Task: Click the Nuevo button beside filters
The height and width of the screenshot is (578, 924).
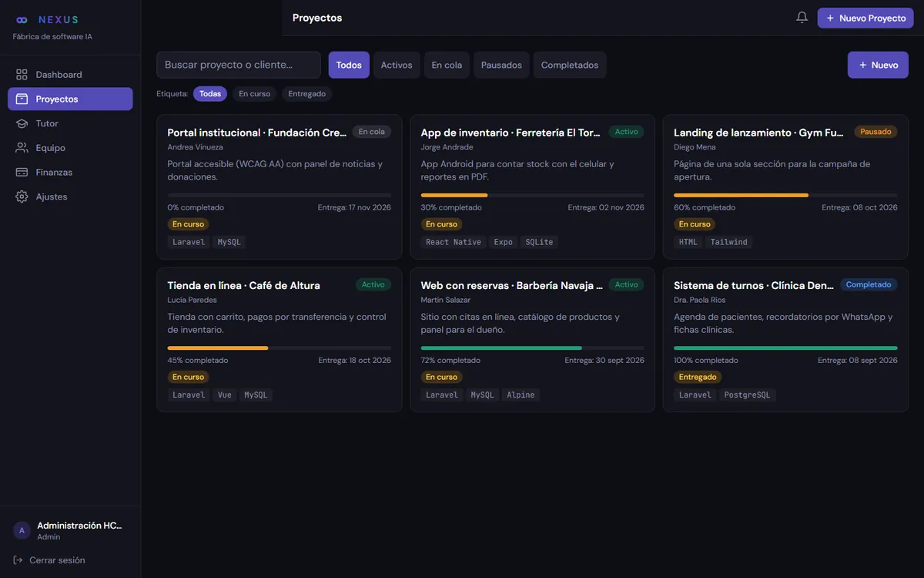Action: pos(878,65)
